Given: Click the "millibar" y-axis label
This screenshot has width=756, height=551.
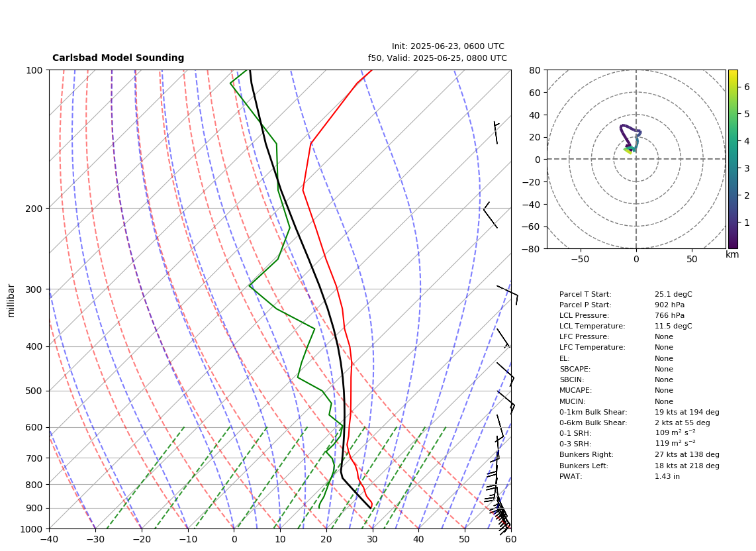Looking at the screenshot, I should [x=11, y=301].
